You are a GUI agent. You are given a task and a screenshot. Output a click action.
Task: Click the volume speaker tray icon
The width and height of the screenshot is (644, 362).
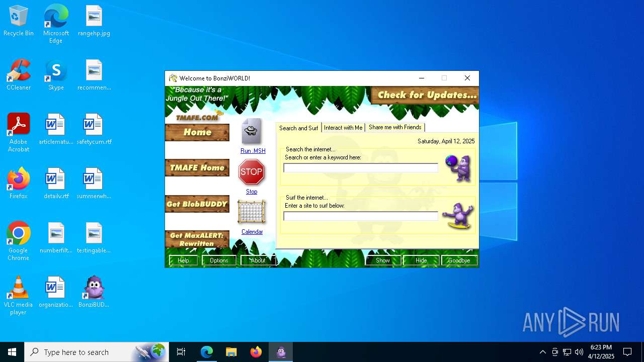[x=579, y=352]
